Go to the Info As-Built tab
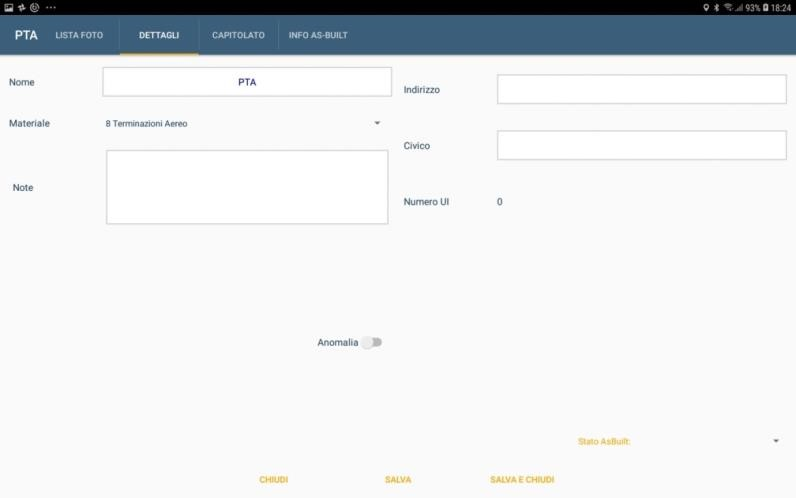The width and height of the screenshot is (796, 498). (318, 35)
